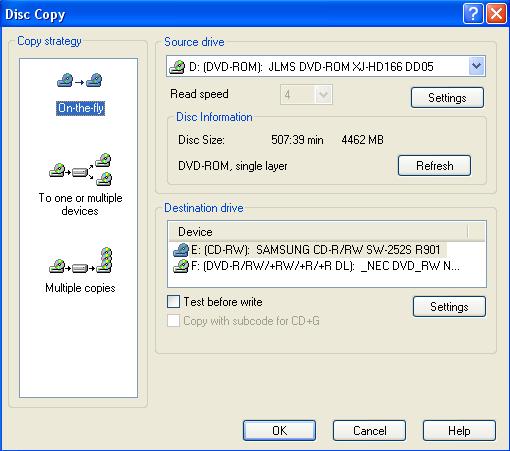The height and width of the screenshot is (451, 510).
Task: Click the disc icon beside the D: source drive
Action: (177, 67)
